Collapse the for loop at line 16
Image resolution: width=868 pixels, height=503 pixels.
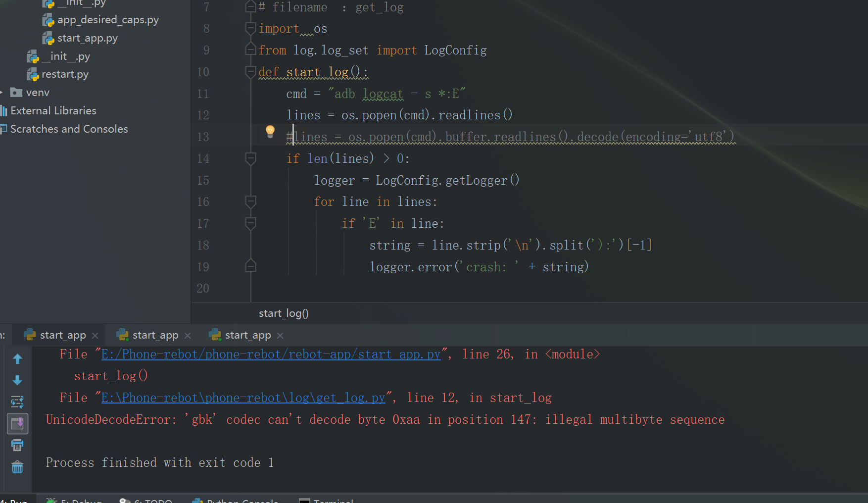[x=250, y=201]
